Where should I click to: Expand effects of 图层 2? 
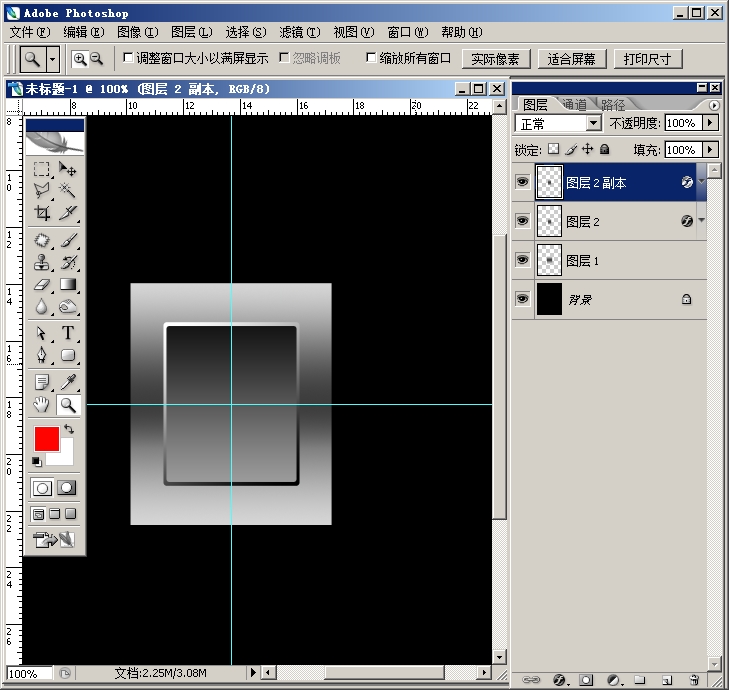(702, 220)
